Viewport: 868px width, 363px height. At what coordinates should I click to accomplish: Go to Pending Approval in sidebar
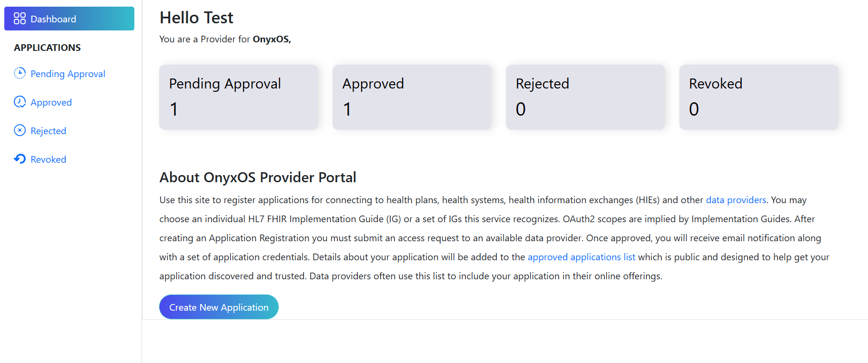[x=68, y=74]
